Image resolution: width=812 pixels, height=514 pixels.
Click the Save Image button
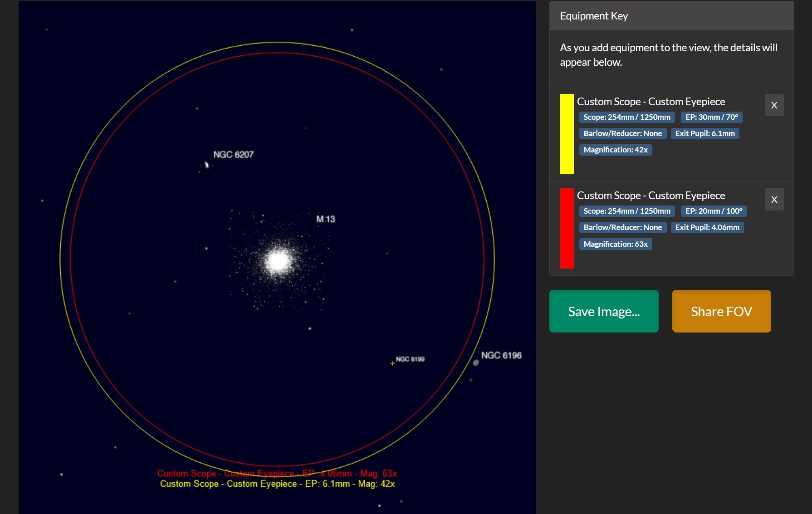[x=604, y=311]
